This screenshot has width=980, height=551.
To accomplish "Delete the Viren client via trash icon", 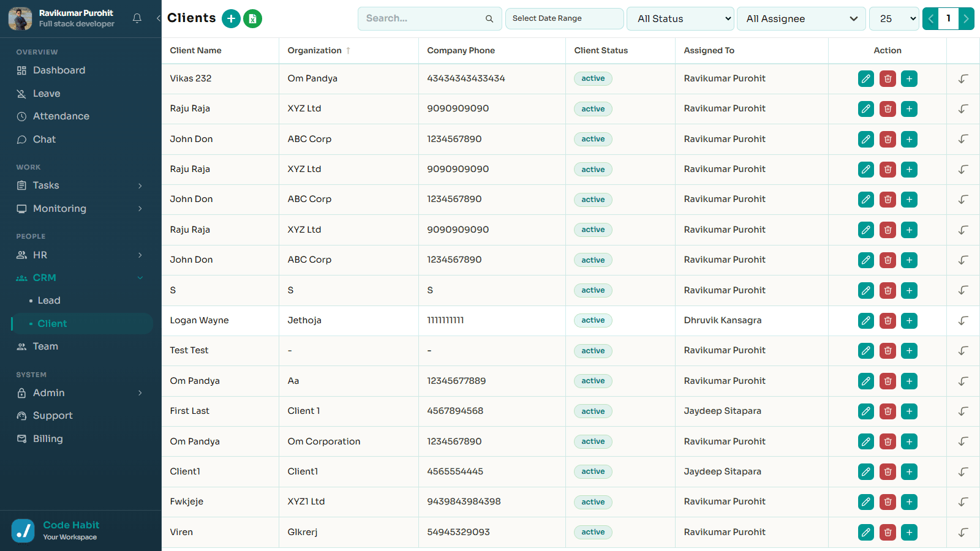I will (888, 532).
